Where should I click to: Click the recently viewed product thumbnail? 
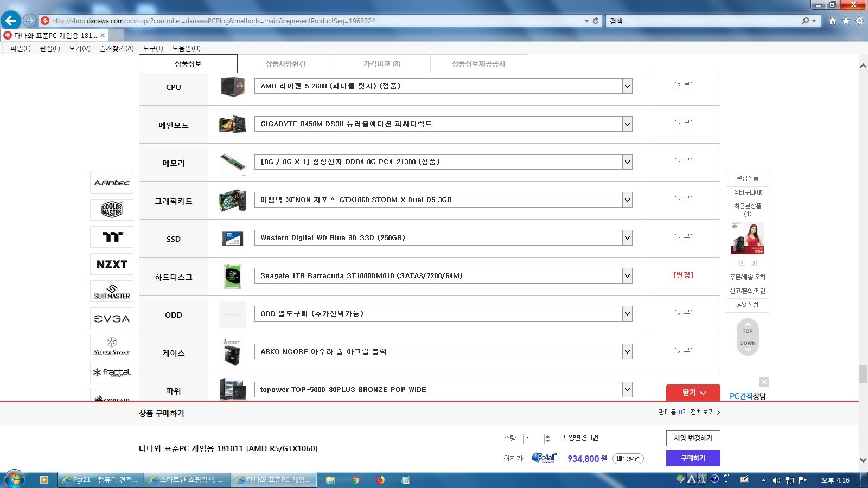click(x=748, y=237)
